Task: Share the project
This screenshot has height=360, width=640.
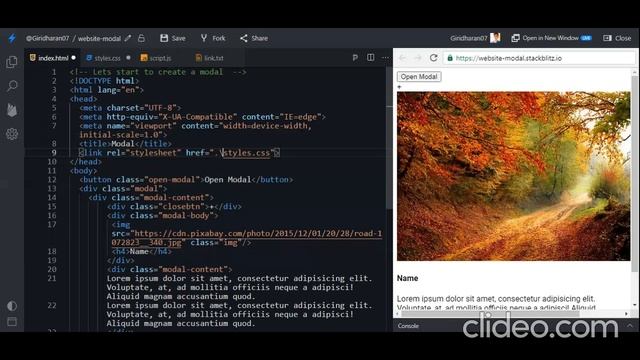Action: (254, 38)
